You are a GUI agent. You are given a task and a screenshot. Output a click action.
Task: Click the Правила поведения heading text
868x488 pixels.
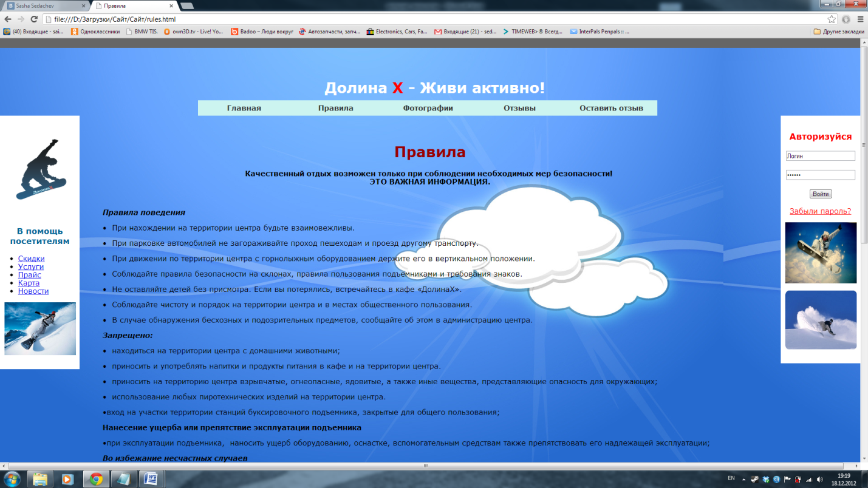[144, 212]
